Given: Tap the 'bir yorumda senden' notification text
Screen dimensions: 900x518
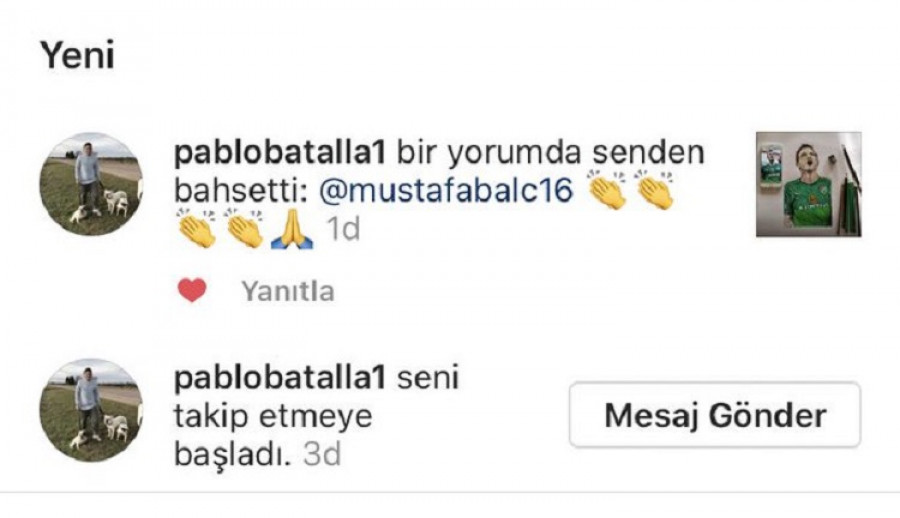Looking at the screenshot, I should pyautogui.click(x=550, y=153).
